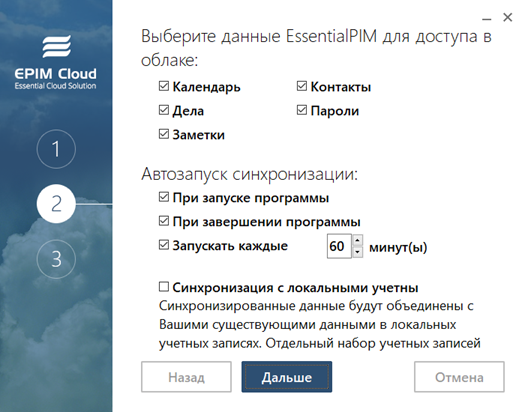
Task: Click the минут(ы) label
Action: pos(398,247)
